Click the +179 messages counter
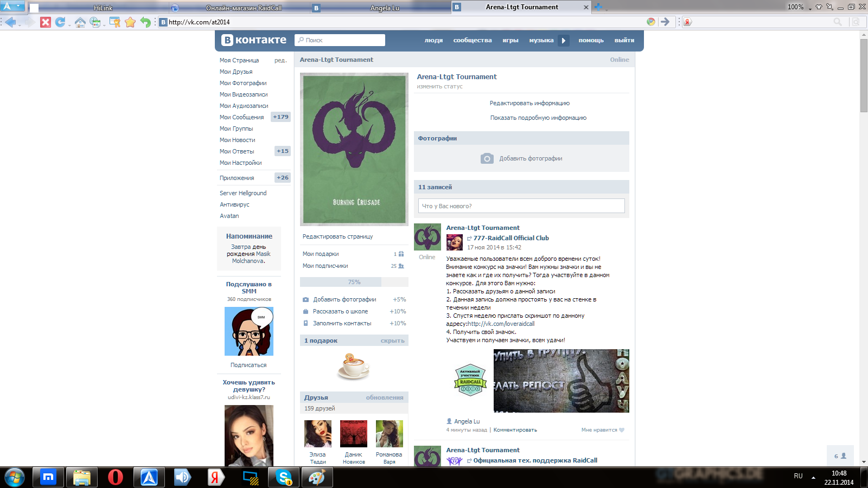868x488 pixels. coord(280,117)
